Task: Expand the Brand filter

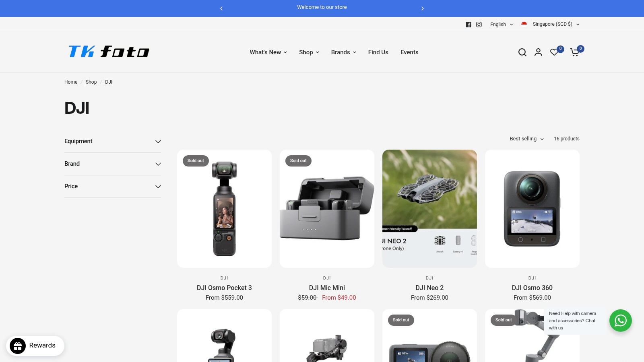Action: point(113,164)
